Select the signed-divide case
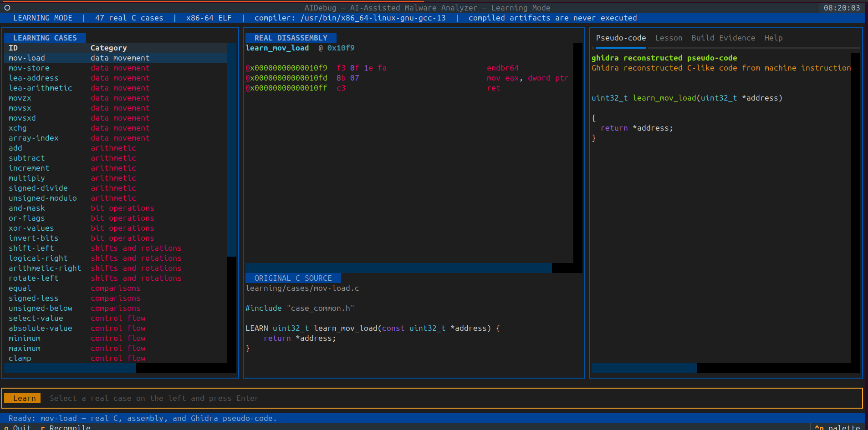This screenshot has width=868, height=430. point(116,188)
